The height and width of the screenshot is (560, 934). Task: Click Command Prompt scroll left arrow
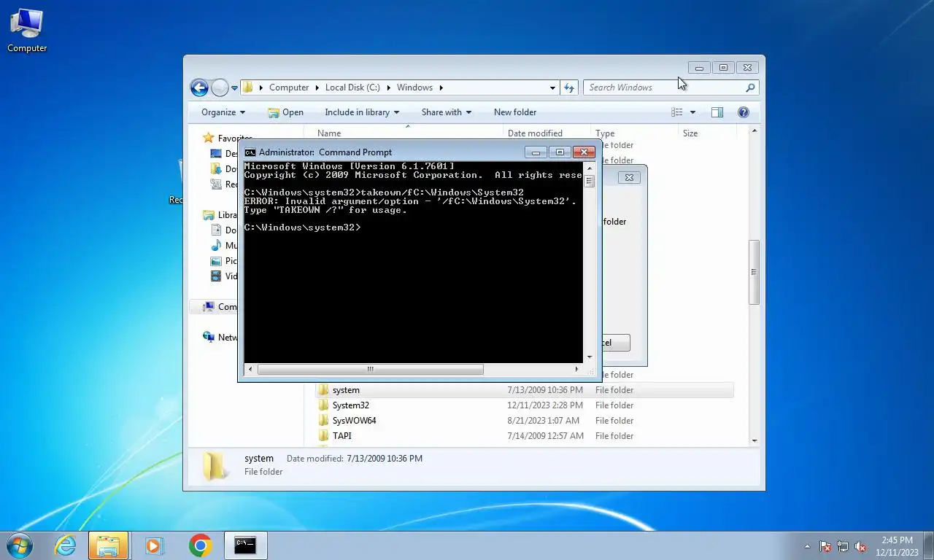(250, 370)
